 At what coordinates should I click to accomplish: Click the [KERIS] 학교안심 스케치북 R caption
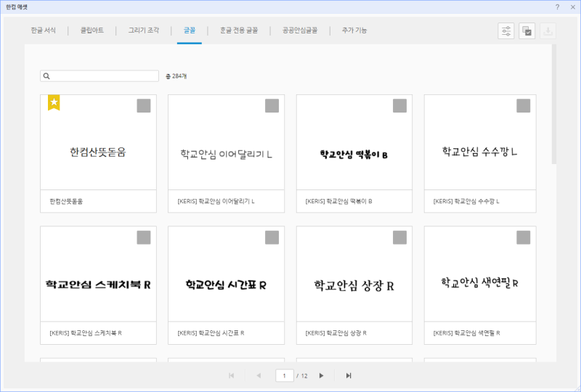[86, 333]
